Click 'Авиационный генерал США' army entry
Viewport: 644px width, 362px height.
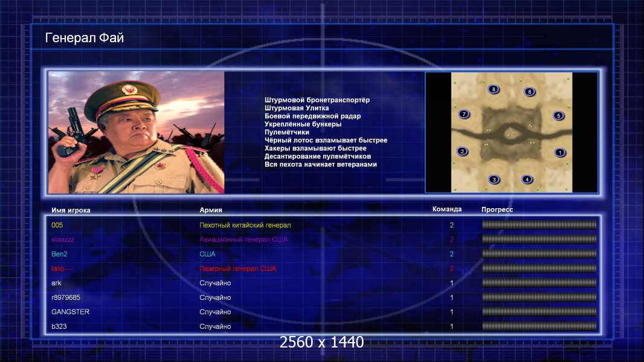243,240
